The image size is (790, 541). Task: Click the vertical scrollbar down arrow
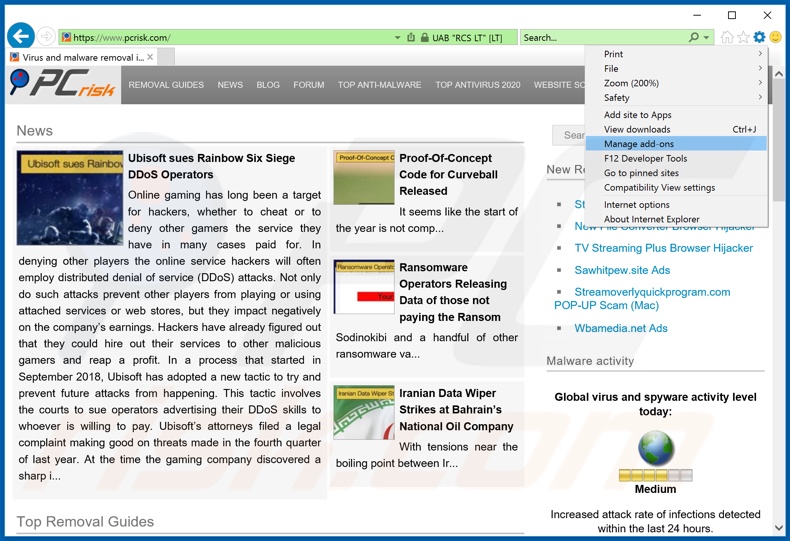click(x=778, y=527)
